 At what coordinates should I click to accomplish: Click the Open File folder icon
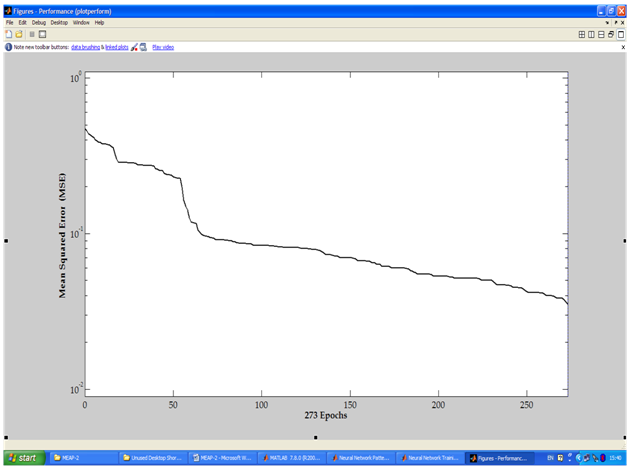[x=18, y=34]
